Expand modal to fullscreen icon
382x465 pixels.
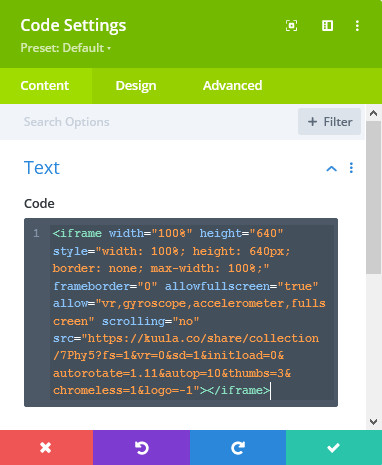(x=291, y=26)
